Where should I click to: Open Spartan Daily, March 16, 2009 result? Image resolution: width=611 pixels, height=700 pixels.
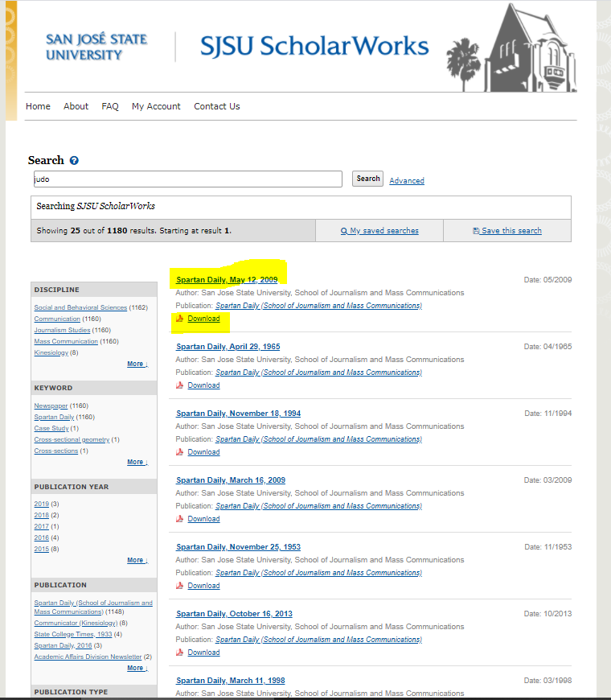(231, 480)
